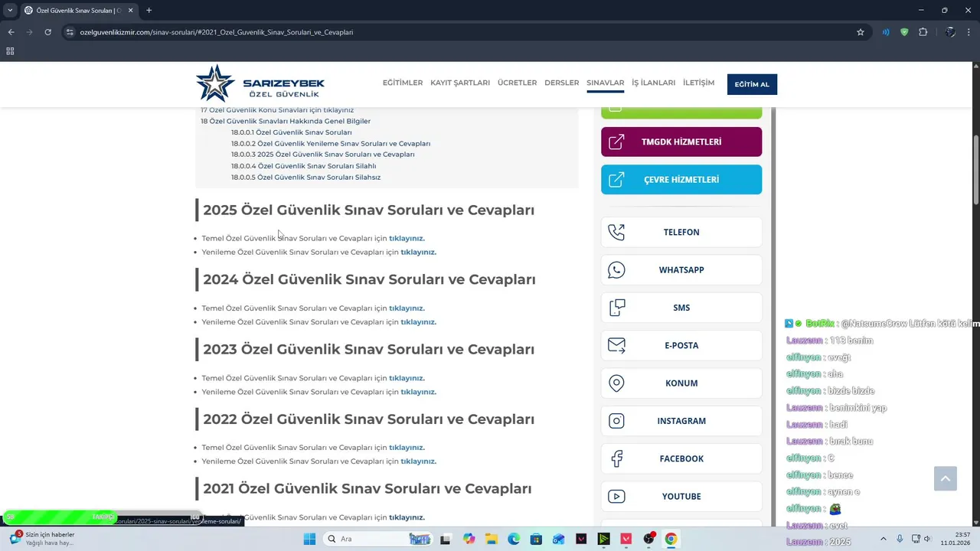Open the ÇEVRE HİZMETLERİ button

[681, 179]
